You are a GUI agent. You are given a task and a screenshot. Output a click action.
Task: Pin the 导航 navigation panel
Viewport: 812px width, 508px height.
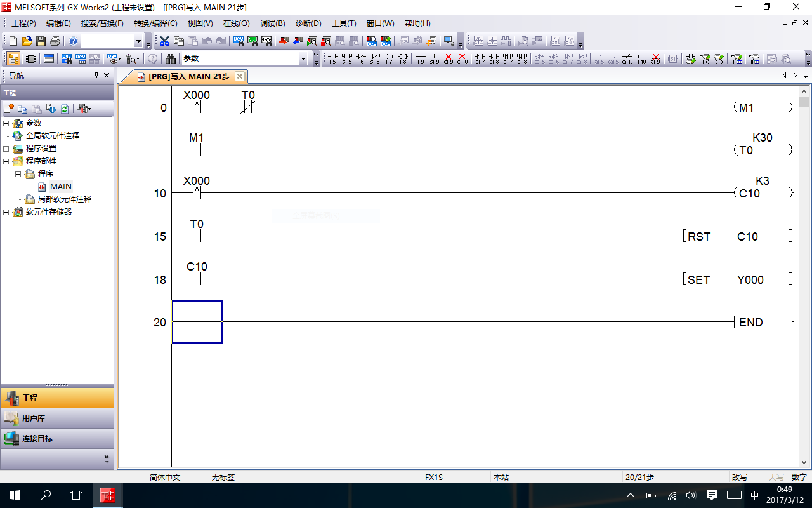pyautogui.click(x=96, y=76)
